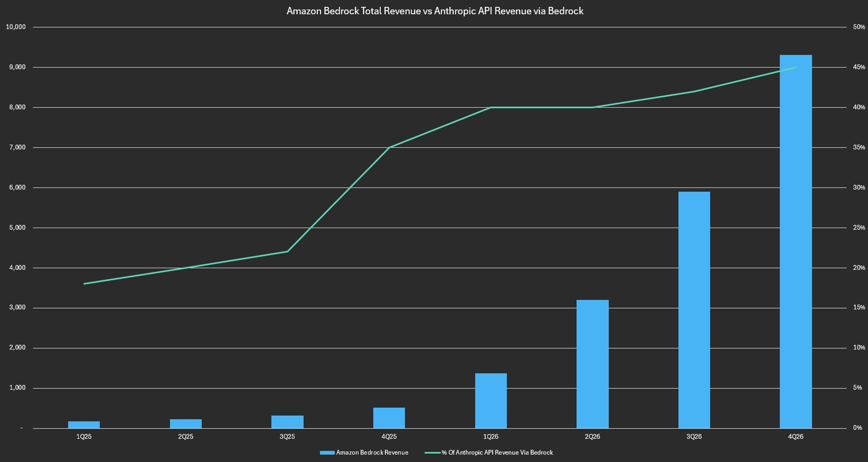Click the green line point at 4Q25
868x462 pixels.
pyautogui.click(x=389, y=147)
